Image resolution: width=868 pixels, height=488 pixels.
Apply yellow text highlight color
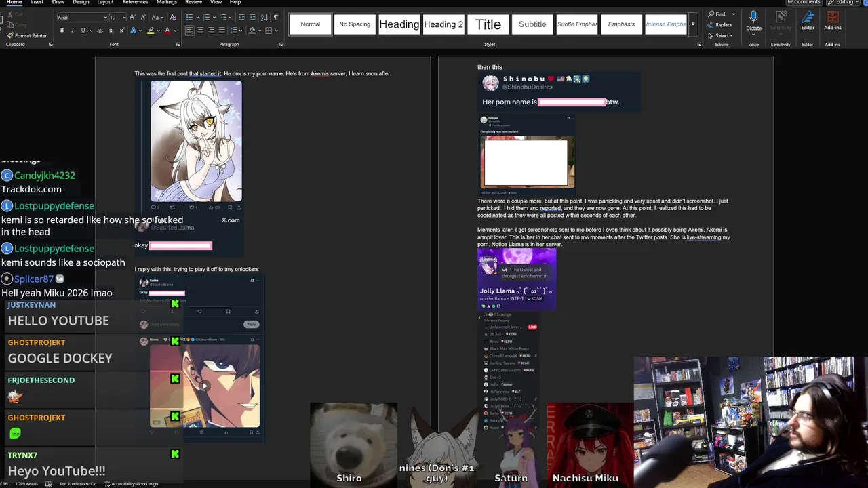pyautogui.click(x=150, y=30)
